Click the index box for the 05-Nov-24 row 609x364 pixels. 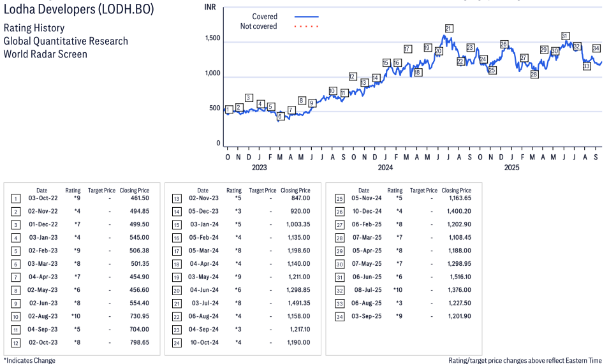339,199
